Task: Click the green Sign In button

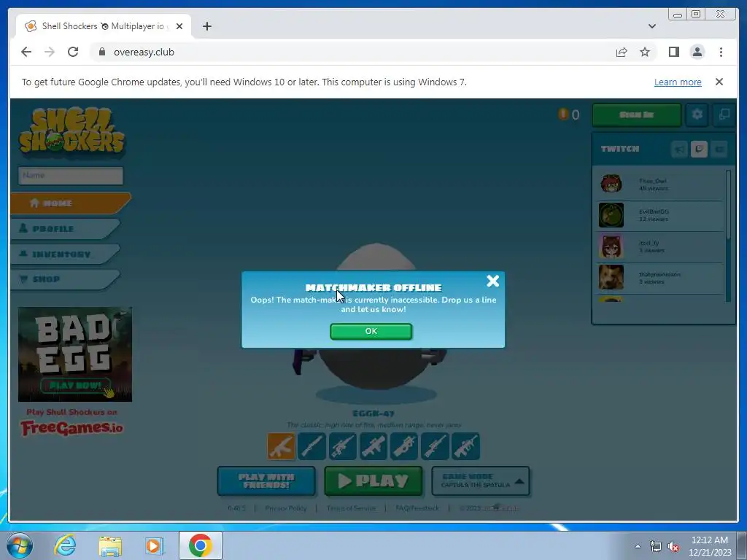Action: 636,114
